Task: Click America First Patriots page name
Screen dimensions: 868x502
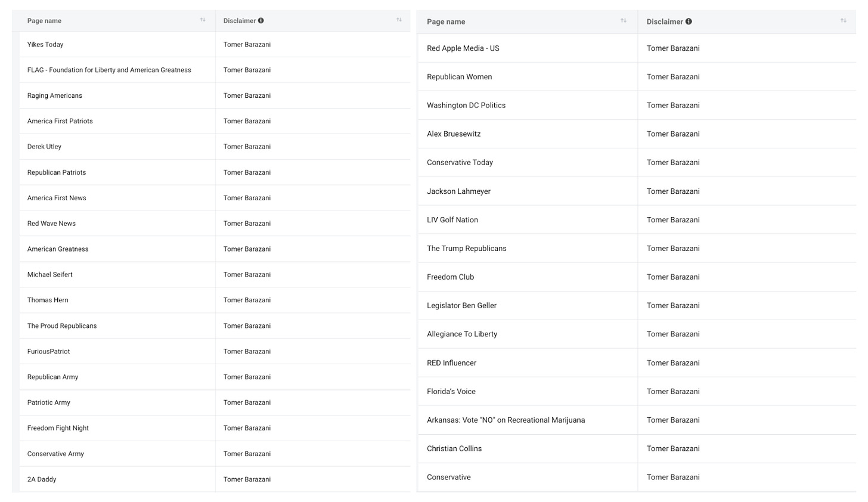Action: 60,121
